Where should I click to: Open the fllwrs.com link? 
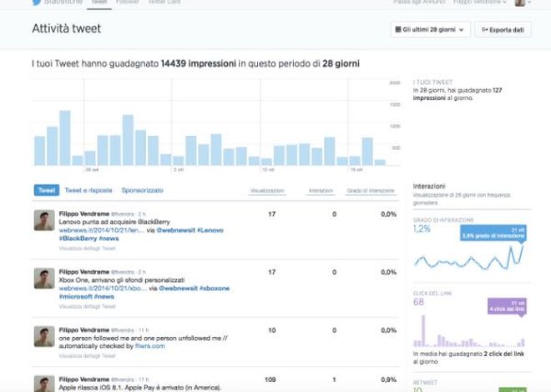[149, 346]
